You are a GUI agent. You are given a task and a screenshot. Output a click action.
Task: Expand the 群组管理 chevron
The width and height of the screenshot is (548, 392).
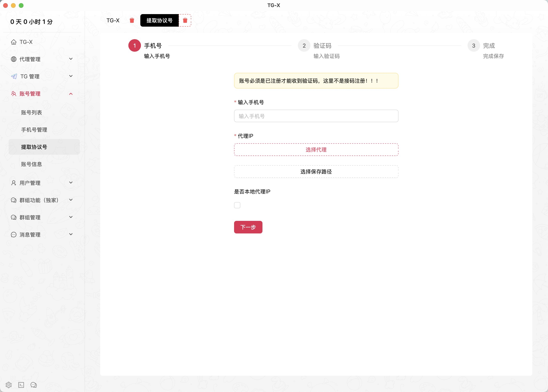point(71,217)
